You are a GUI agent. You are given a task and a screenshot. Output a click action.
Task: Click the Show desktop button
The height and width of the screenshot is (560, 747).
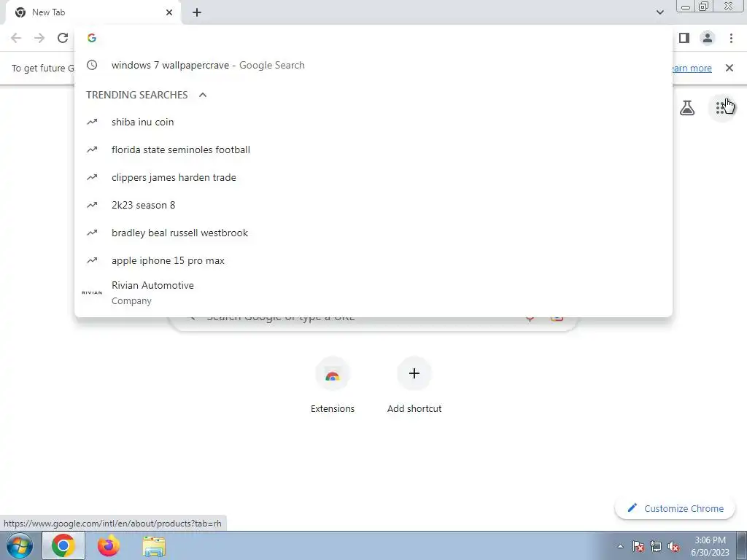(742, 545)
